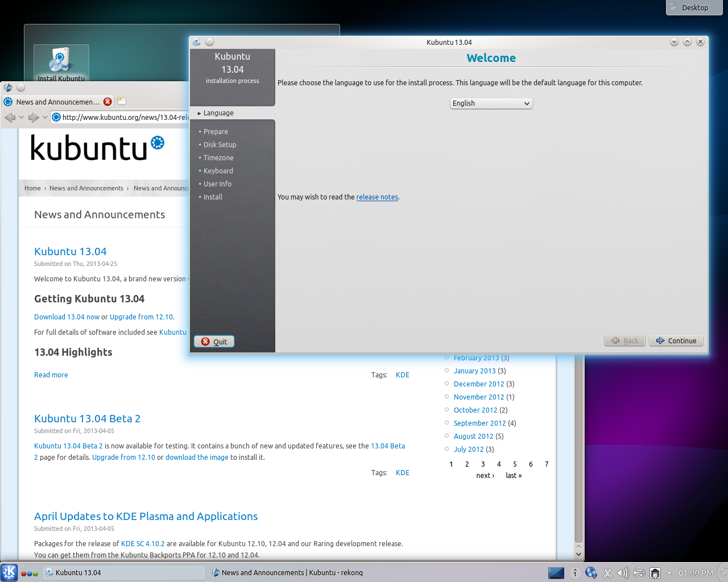Go to the last » archive page
Image resolution: width=728 pixels, height=582 pixels.
tap(514, 476)
